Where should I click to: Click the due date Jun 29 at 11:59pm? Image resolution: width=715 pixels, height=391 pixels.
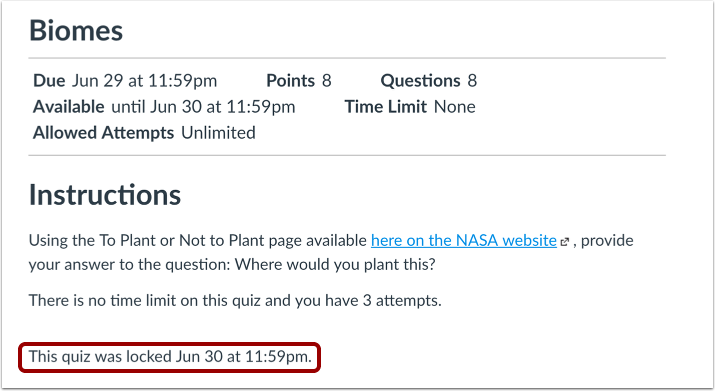coord(145,81)
